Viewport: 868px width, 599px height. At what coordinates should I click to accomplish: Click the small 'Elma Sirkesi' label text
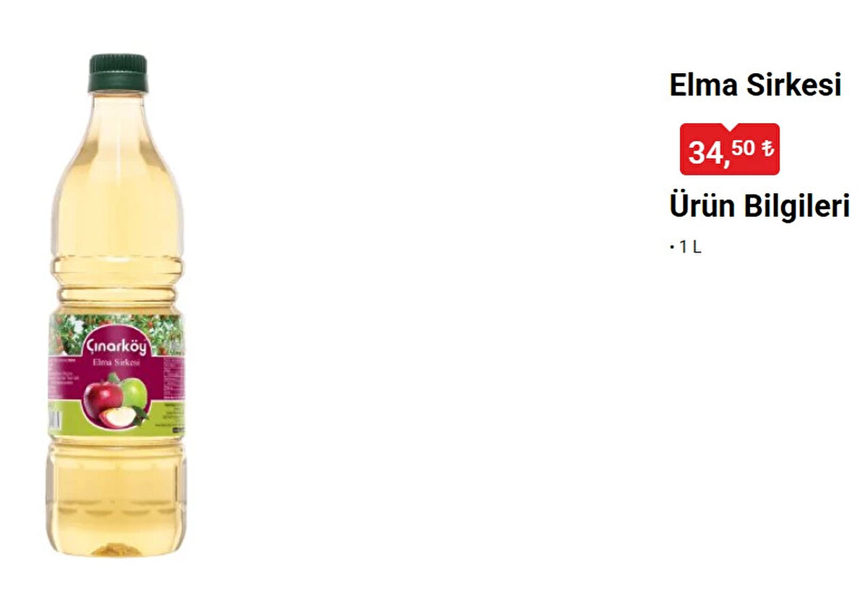116,364
